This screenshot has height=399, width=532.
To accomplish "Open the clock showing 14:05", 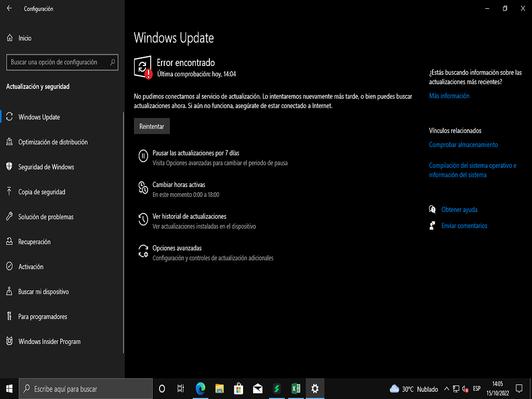I will pos(497,389).
